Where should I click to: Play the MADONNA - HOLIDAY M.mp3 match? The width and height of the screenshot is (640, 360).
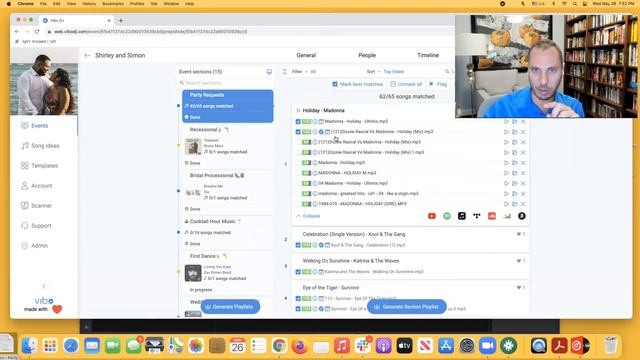[506, 173]
